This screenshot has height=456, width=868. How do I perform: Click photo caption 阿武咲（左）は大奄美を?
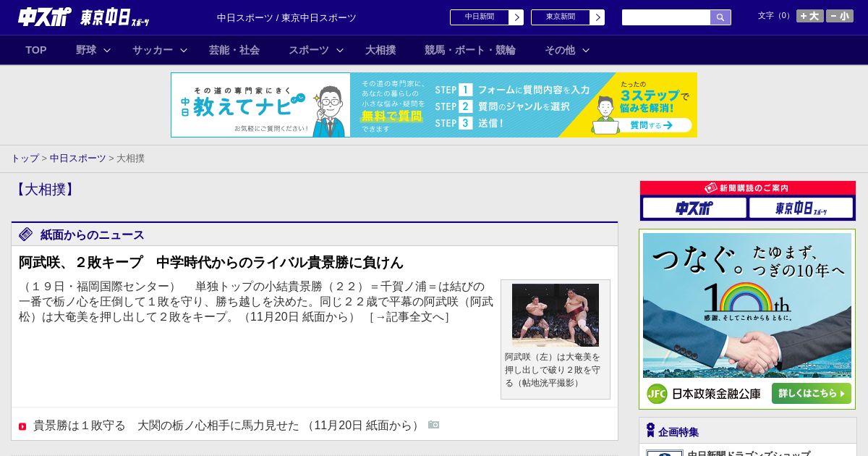[553, 370]
